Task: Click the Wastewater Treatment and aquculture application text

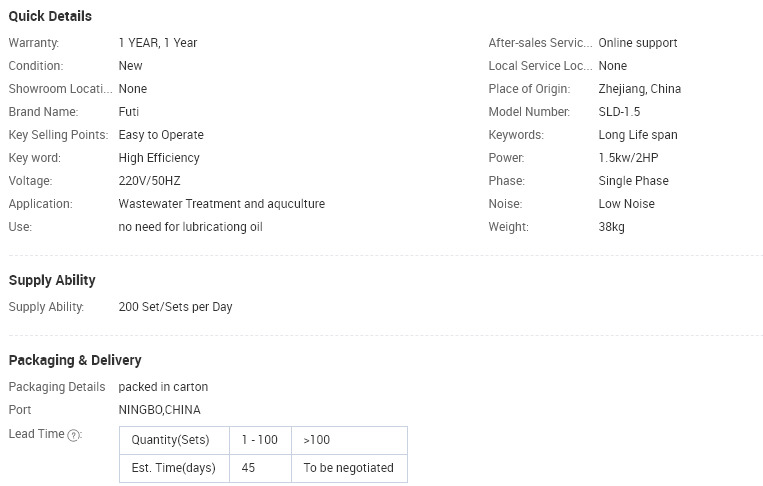Action: click(221, 204)
